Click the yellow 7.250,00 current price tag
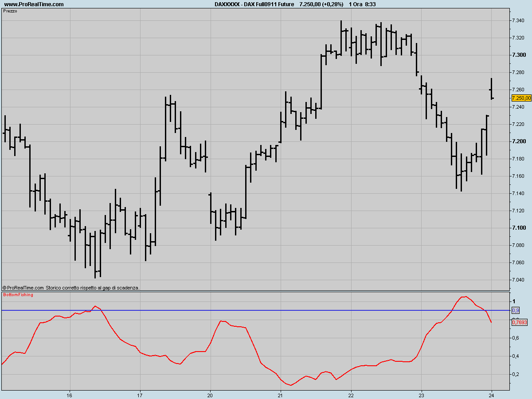Screen dimensions: 532x399 (x=521, y=98)
